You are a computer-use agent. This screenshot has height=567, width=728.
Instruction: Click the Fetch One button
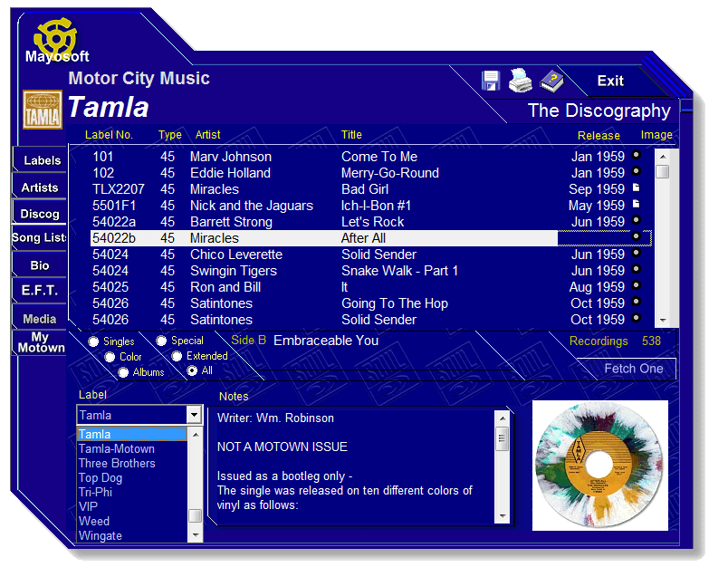633,369
